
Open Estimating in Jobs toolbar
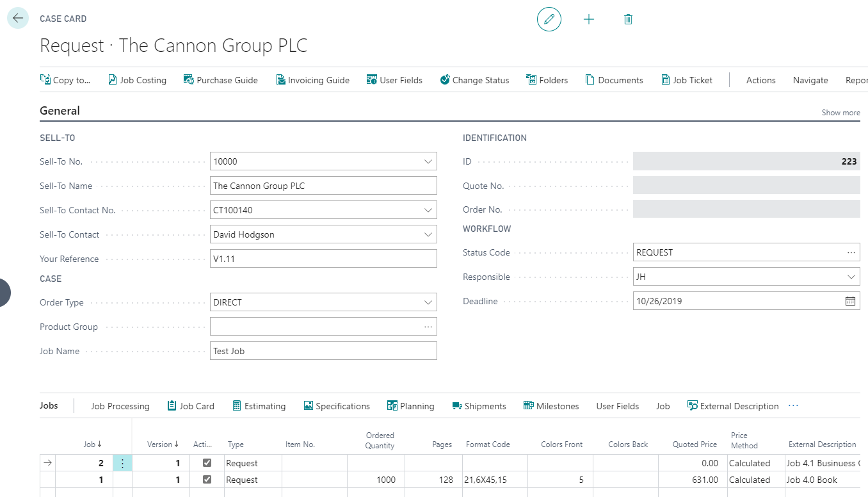(259, 406)
